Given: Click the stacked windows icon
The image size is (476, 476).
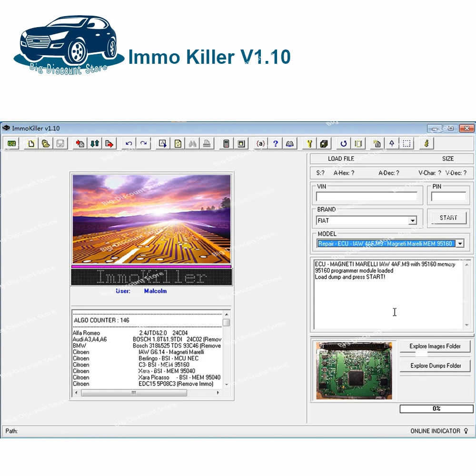Looking at the screenshot, I should tap(324, 143).
